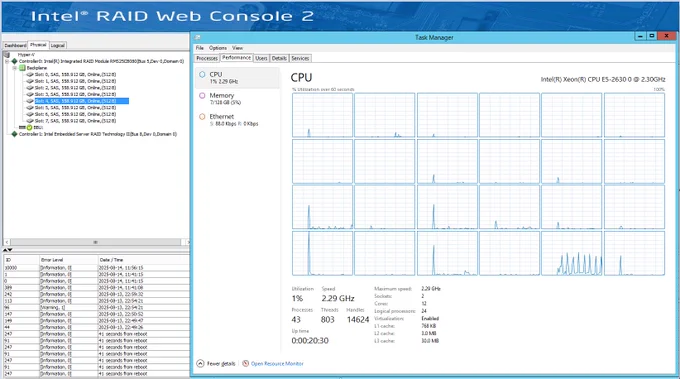Open the File menu in Task Manager
This screenshot has height=379, width=680.
point(199,48)
